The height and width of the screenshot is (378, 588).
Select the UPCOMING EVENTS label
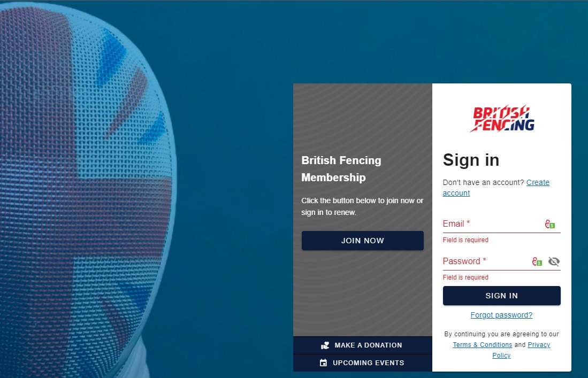(368, 363)
